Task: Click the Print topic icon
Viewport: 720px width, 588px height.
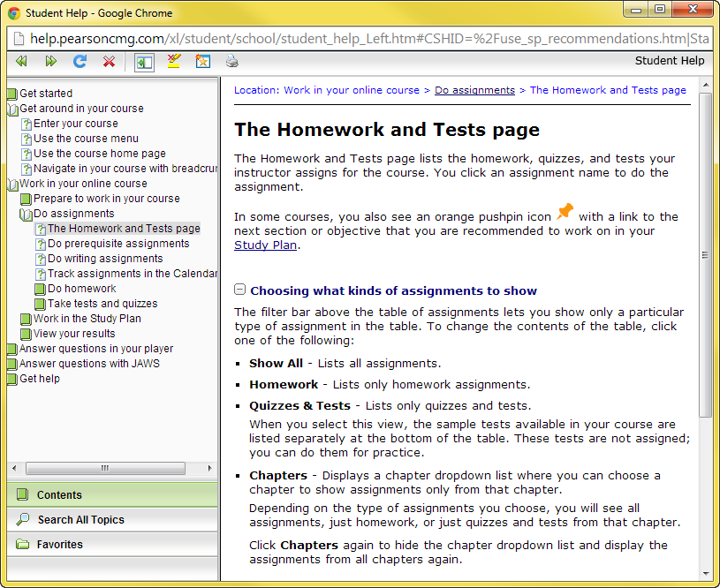Action: coord(231,61)
